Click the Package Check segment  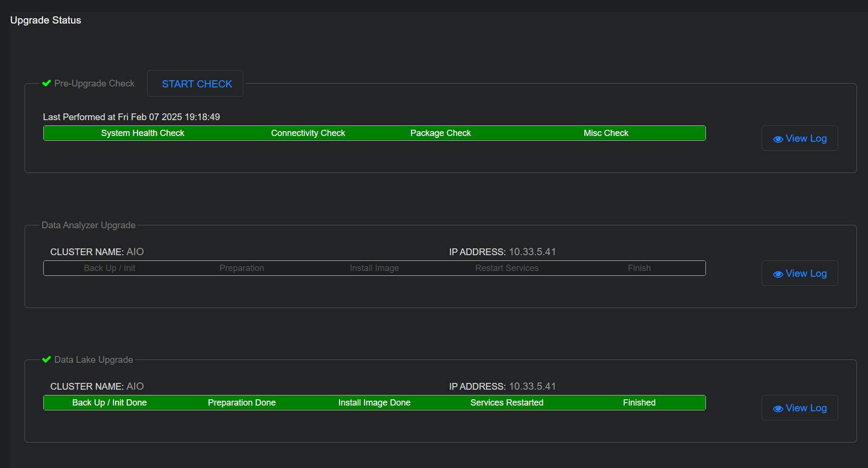[440, 133]
